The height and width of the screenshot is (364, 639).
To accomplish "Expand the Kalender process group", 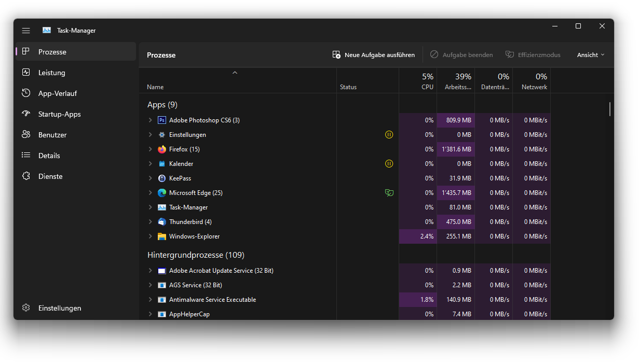I will pos(151,164).
